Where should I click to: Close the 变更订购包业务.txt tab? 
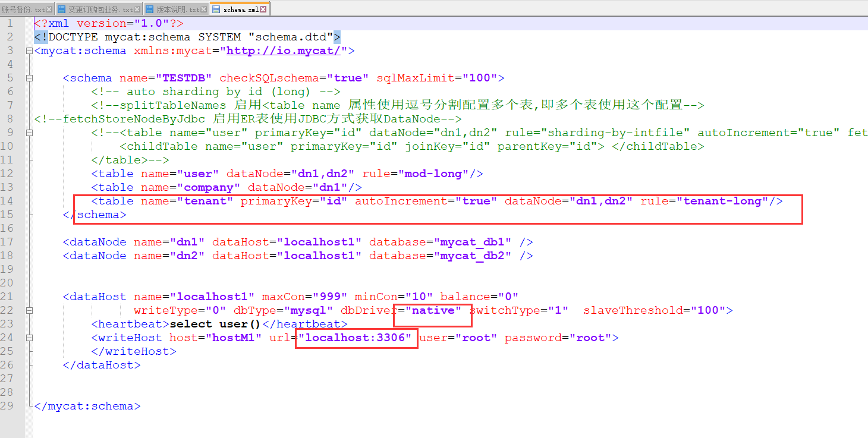pyautogui.click(x=138, y=8)
